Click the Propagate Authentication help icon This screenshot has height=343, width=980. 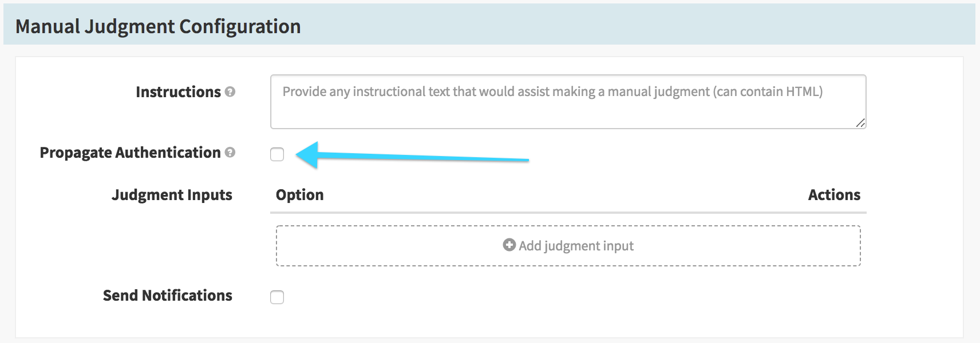pyautogui.click(x=230, y=153)
